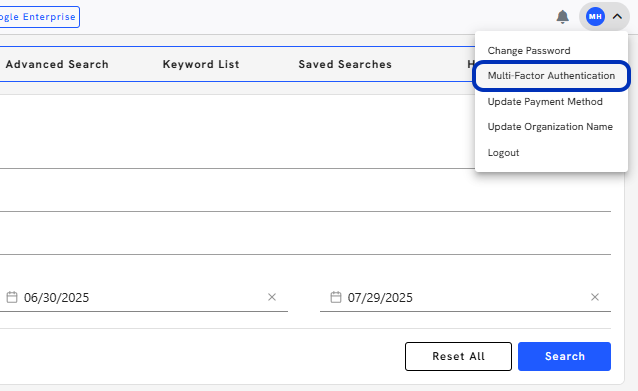This screenshot has width=638, height=391.
Task: Open Multi-Factor Authentication settings
Action: tap(551, 76)
